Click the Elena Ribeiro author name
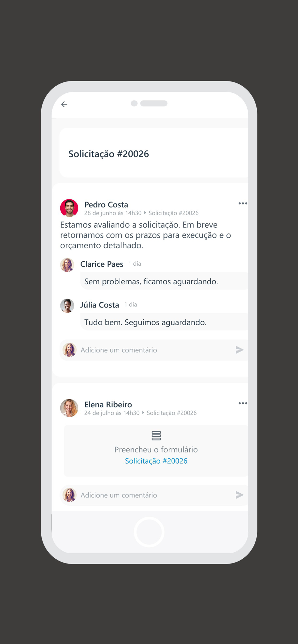Screen dimensions: 298x644 [x=108, y=404]
